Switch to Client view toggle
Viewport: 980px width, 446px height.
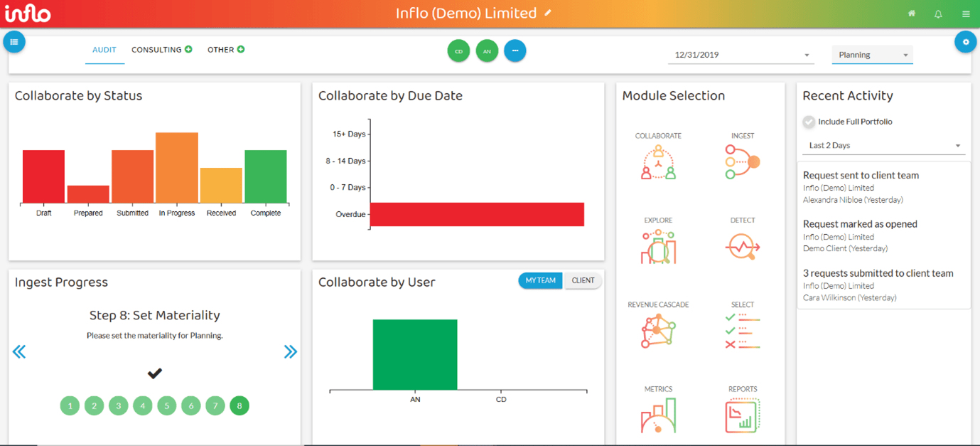click(583, 281)
